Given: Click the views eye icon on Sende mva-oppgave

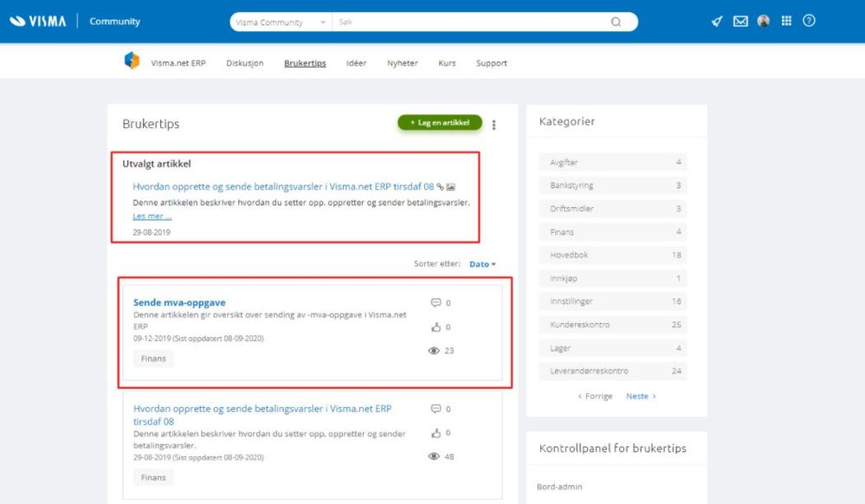Looking at the screenshot, I should pos(434,351).
